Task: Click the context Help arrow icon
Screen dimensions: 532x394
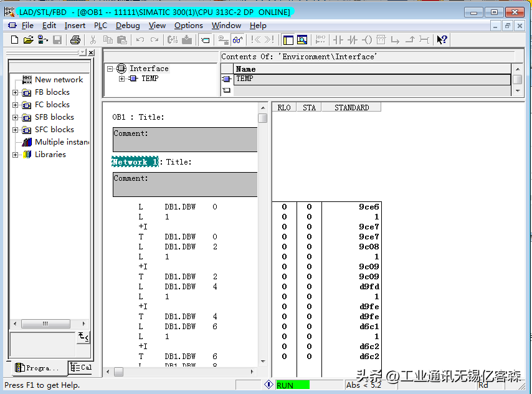Action: (x=442, y=40)
